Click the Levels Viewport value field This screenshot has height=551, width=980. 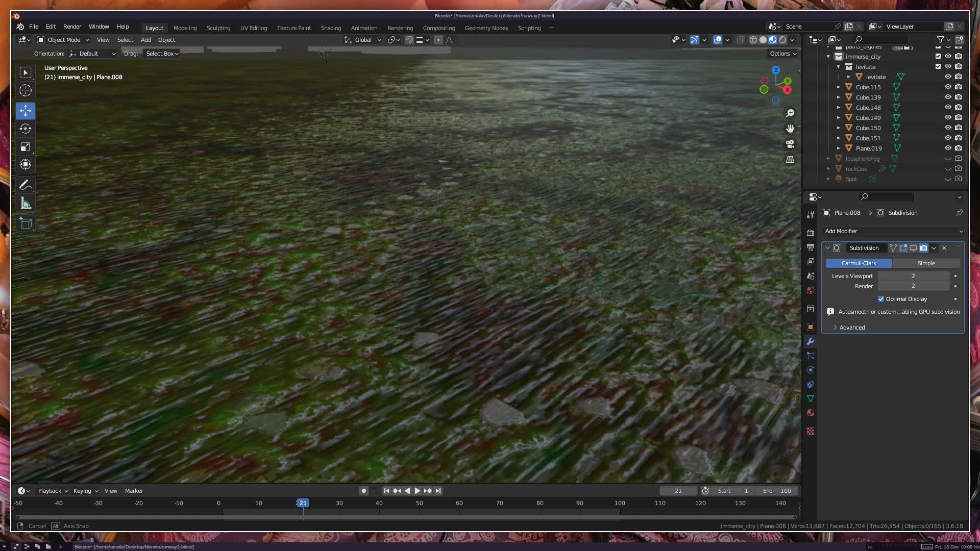(913, 276)
